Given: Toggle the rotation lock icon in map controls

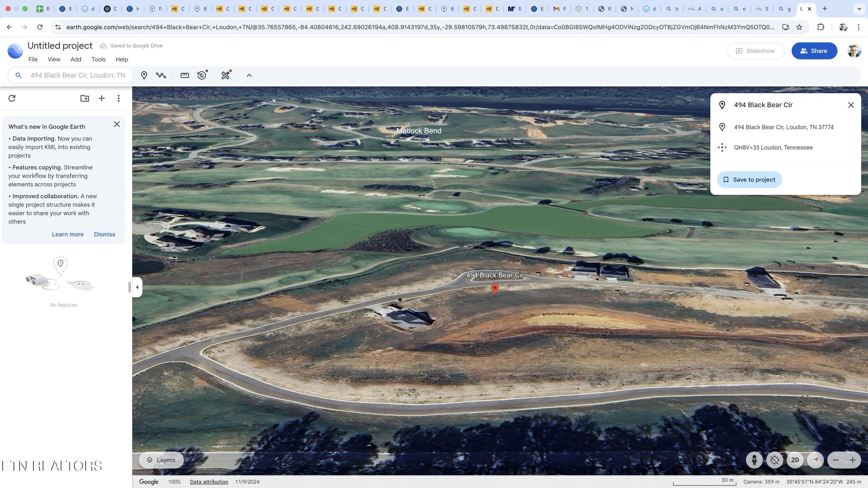Looking at the screenshot, I should pos(775,460).
